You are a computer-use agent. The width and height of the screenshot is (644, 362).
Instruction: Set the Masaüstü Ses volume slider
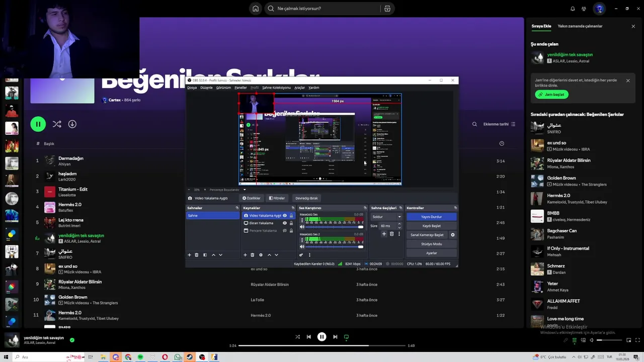pyautogui.click(x=335, y=227)
